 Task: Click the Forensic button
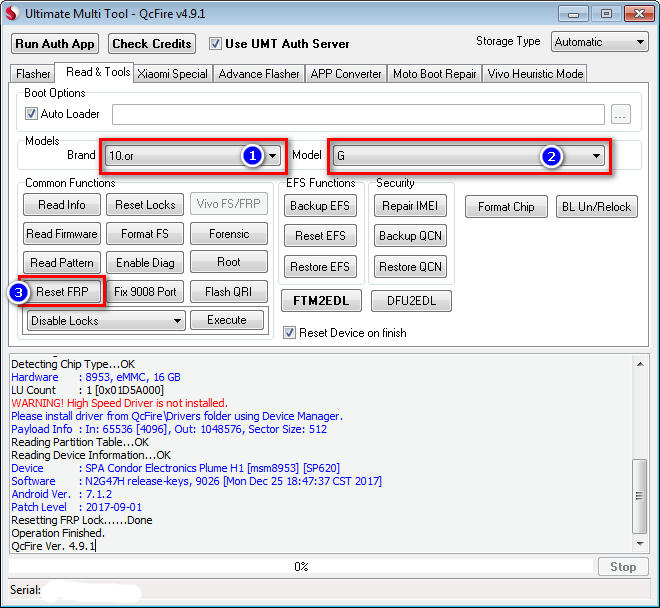229,234
